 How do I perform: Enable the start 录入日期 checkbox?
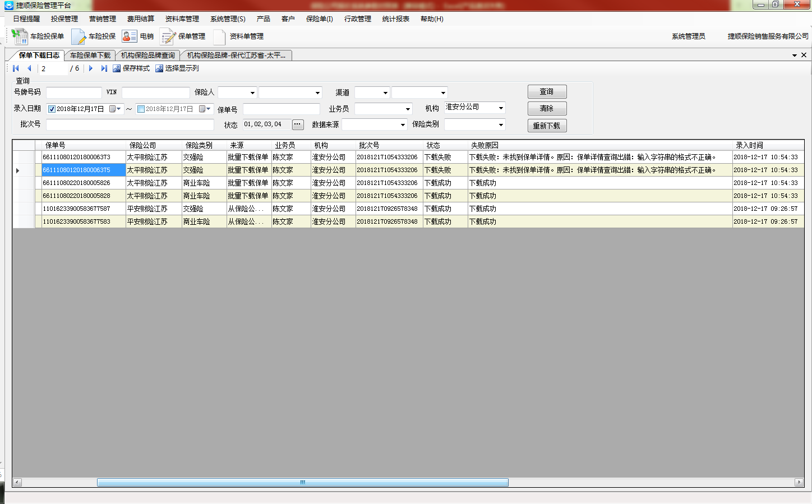click(x=52, y=109)
